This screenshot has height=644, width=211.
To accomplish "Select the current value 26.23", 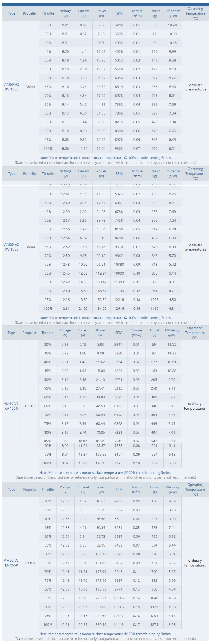I will click(83, 624).
